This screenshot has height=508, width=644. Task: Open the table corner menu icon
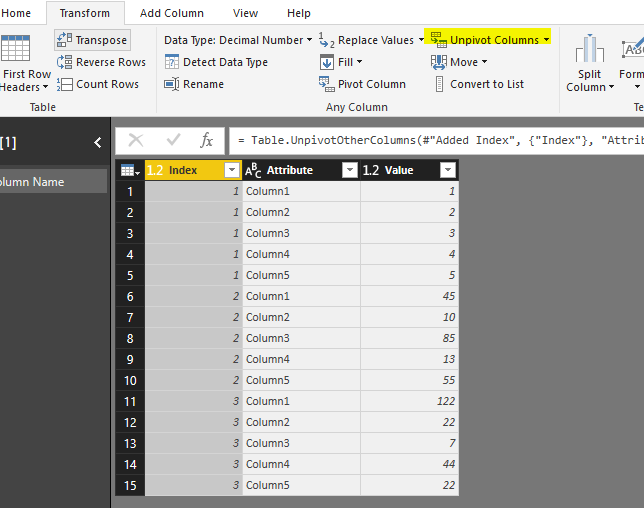click(x=130, y=170)
